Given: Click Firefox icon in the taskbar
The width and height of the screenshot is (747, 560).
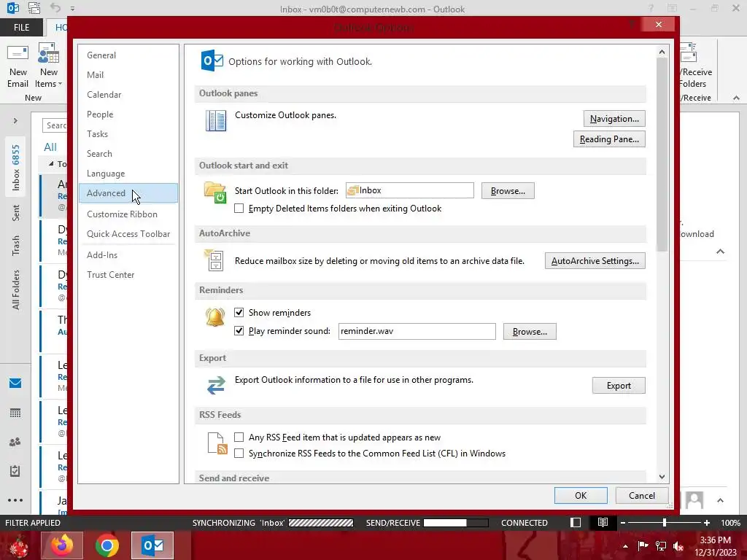Looking at the screenshot, I should pyautogui.click(x=62, y=545).
